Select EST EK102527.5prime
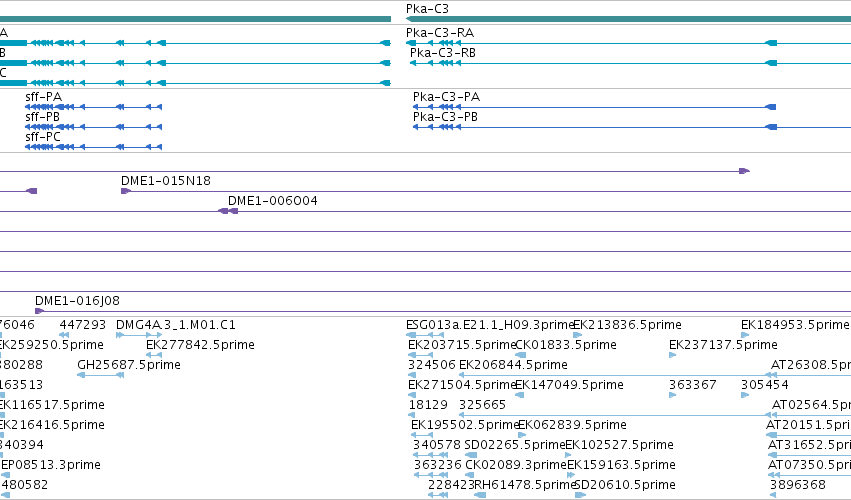 coord(619,445)
